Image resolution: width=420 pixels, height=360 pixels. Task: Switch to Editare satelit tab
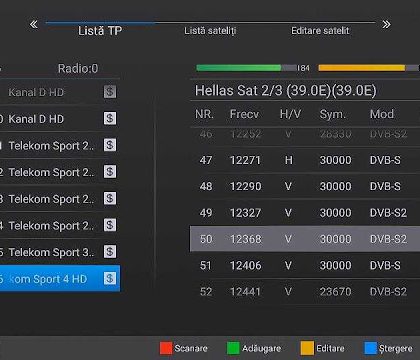coord(320,31)
